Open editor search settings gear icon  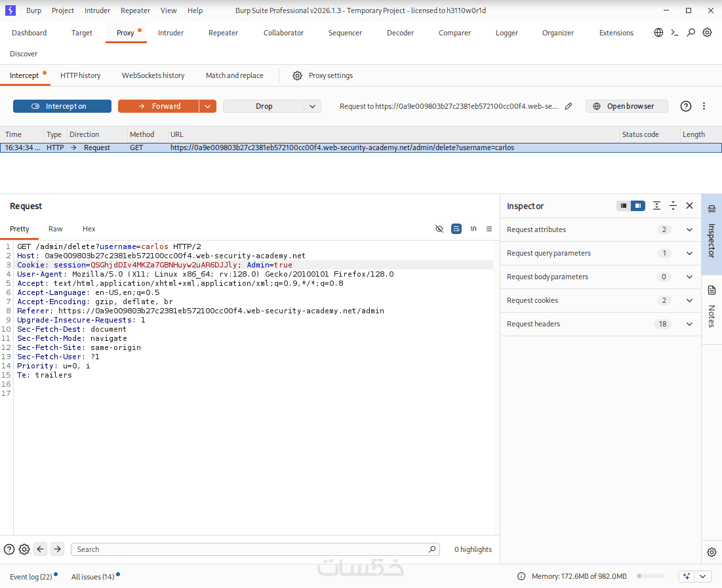(x=24, y=549)
